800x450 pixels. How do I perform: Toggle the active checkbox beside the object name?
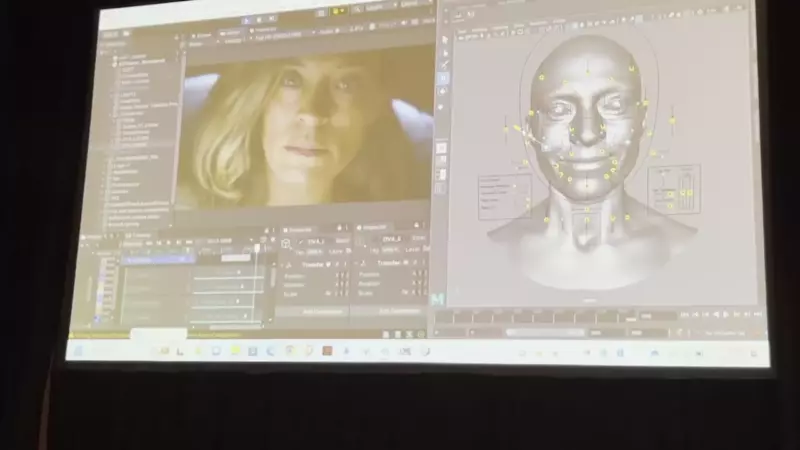tap(299, 241)
